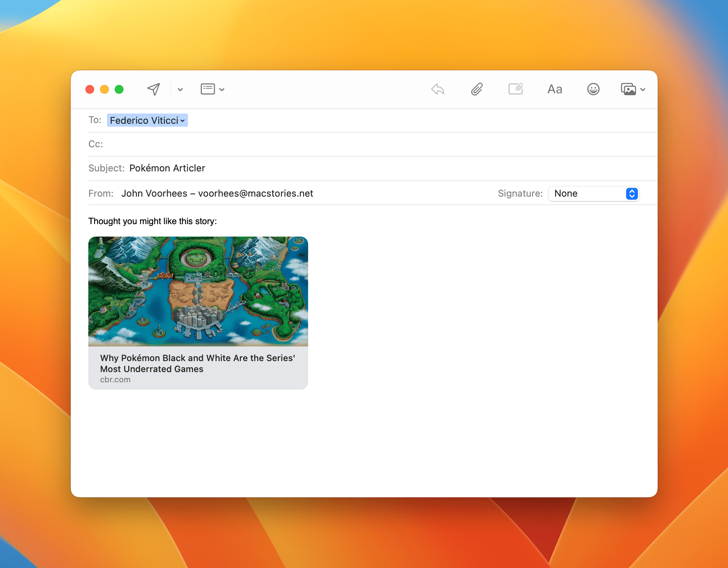Viewport: 728px width, 568px height.
Task: Click the reply arrow icon
Action: (438, 89)
